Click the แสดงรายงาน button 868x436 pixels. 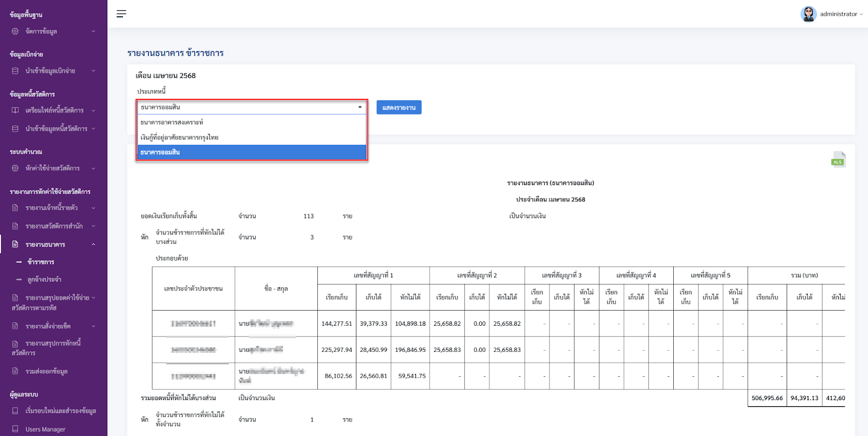399,108
